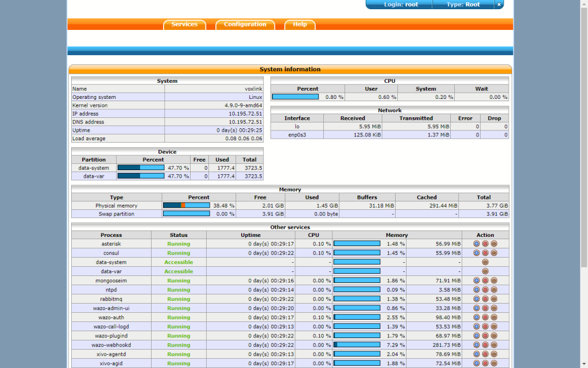Viewport: 588px width, 368px height.
Task: Click the brown monitor icon for consul
Action: click(x=494, y=253)
